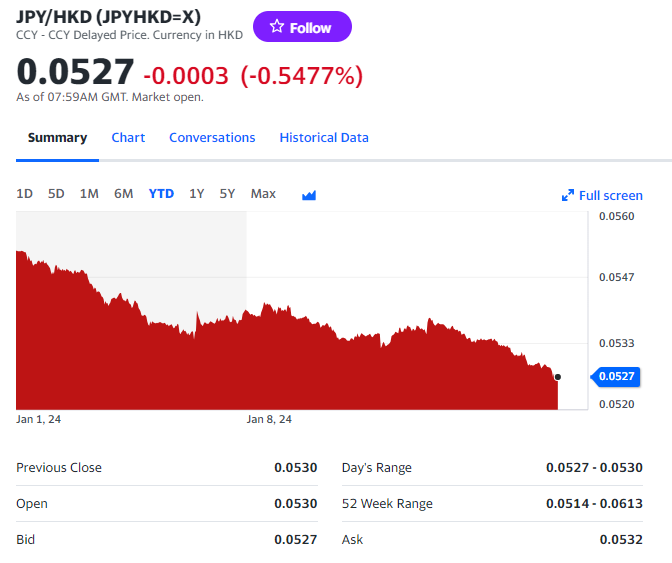The height and width of the screenshot is (563, 672).
Task: Select the YTD chart range
Action: click(x=161, y=194)
